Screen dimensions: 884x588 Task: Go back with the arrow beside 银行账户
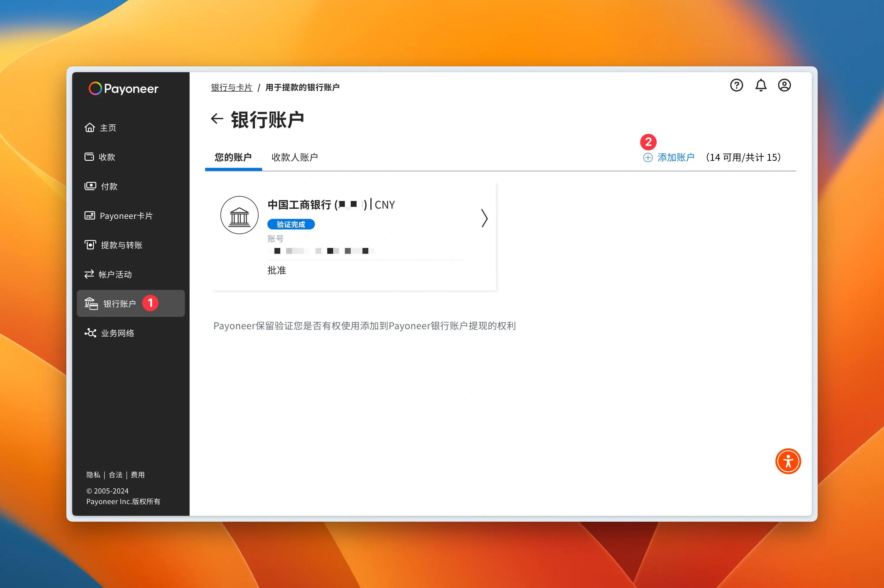click(217, 119)
